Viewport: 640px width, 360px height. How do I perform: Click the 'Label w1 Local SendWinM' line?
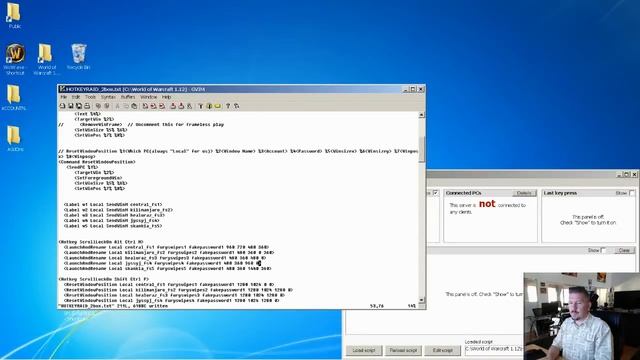pyautogui.click(x=113, y=204)
